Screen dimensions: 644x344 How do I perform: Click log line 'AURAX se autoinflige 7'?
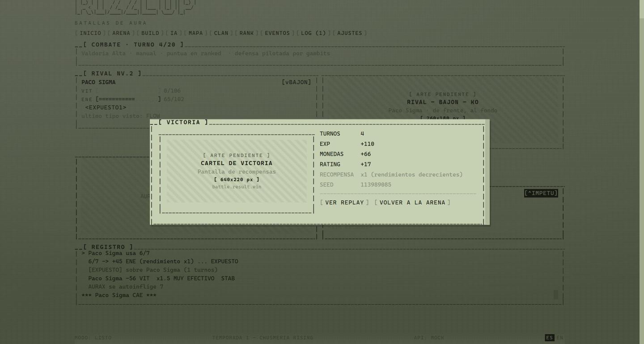click(126, 287)
